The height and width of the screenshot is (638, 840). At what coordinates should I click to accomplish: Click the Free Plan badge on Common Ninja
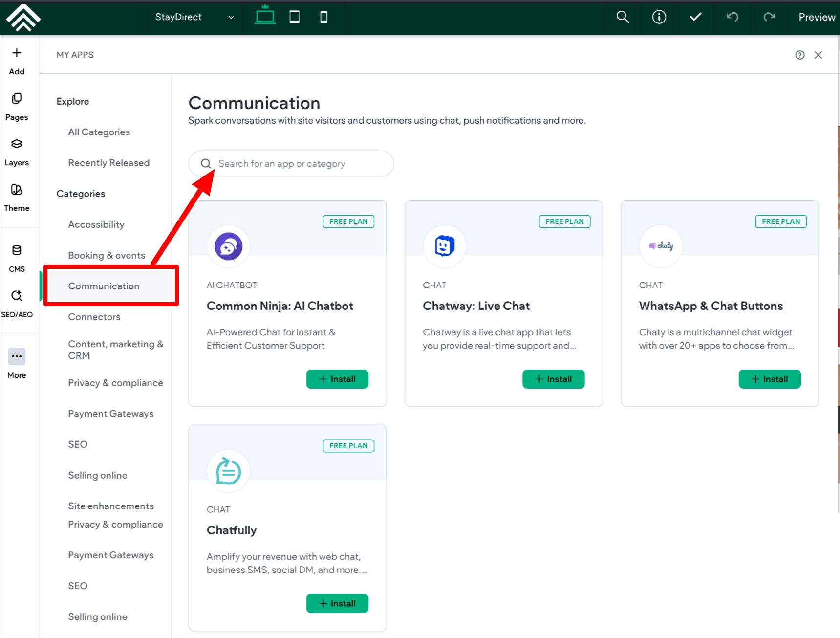348,221
